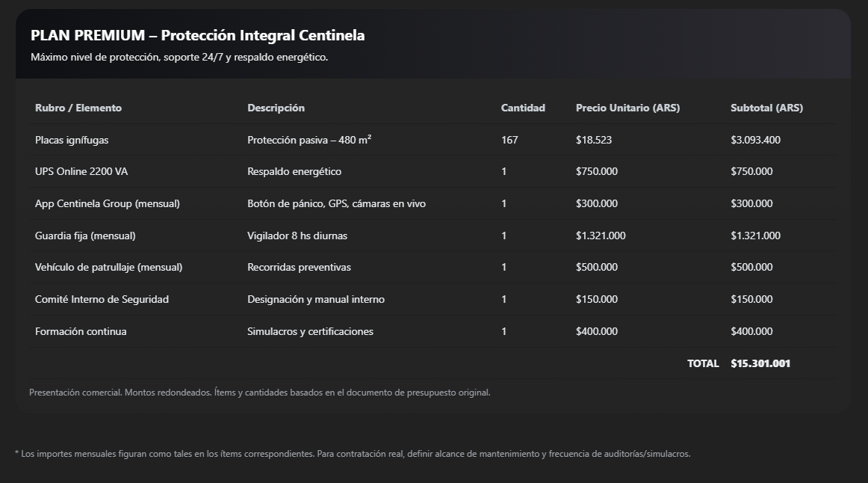
Task: Select the "Comité Interno de Seguridad" item
Action: (x=102, y=300)
